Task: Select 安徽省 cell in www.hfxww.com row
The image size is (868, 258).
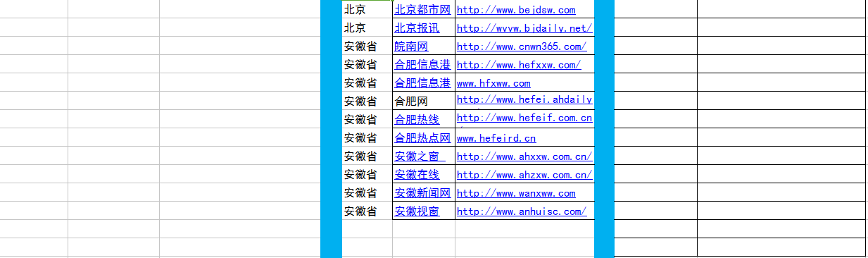Action: tap(367, 83)
